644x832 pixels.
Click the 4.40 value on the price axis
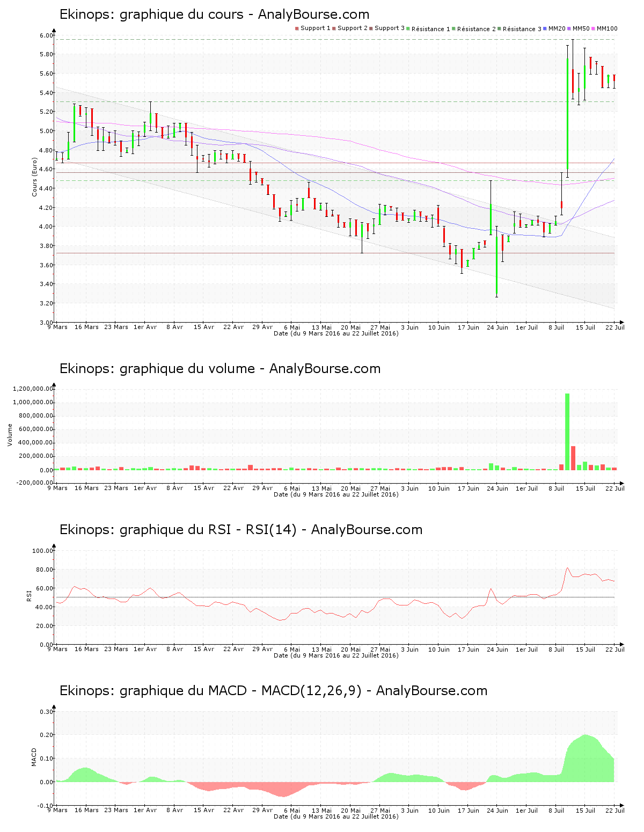click(46, 188)
